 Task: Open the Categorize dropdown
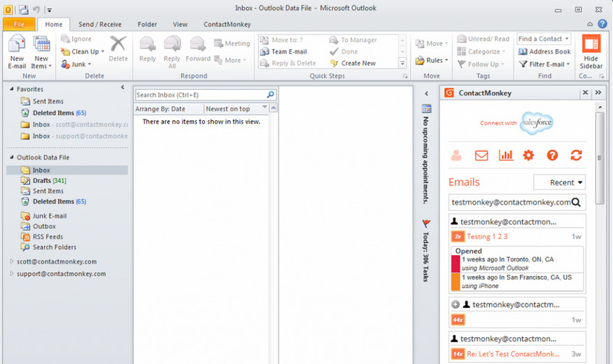click(481, 51)
